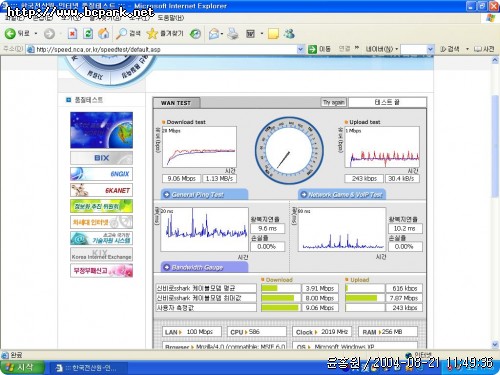This screenshot has width=500, height=375.
Task: Select the 30.4 kB/s value box
Action: (x=402, y=179)
